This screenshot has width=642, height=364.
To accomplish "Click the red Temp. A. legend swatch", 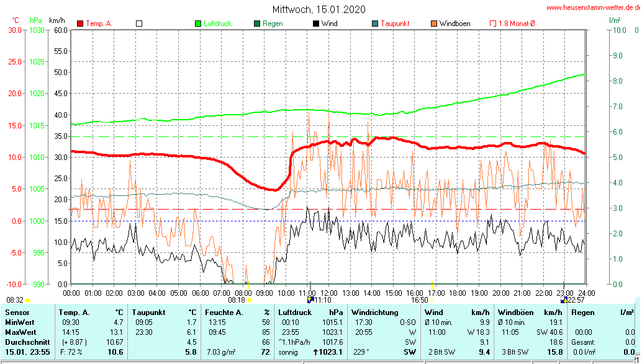I will (80, 24).
